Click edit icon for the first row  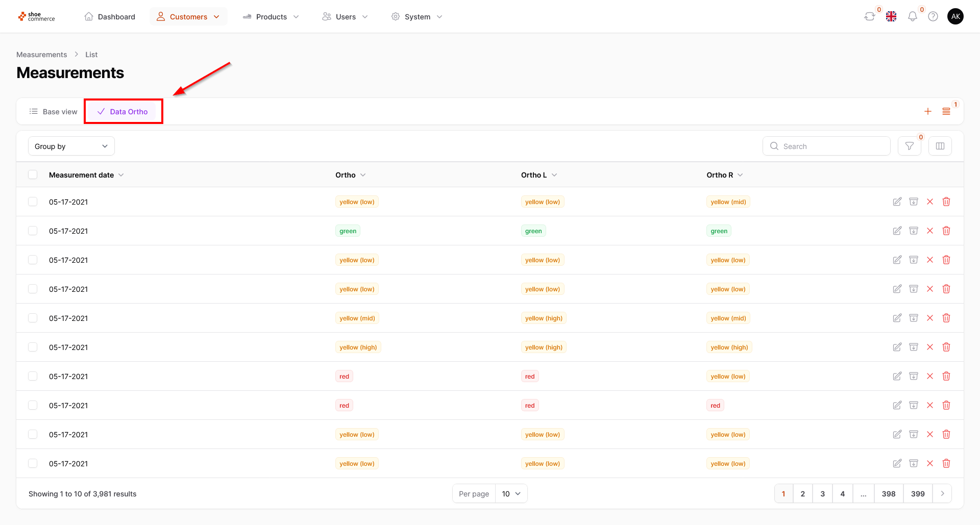coord(897,202)
